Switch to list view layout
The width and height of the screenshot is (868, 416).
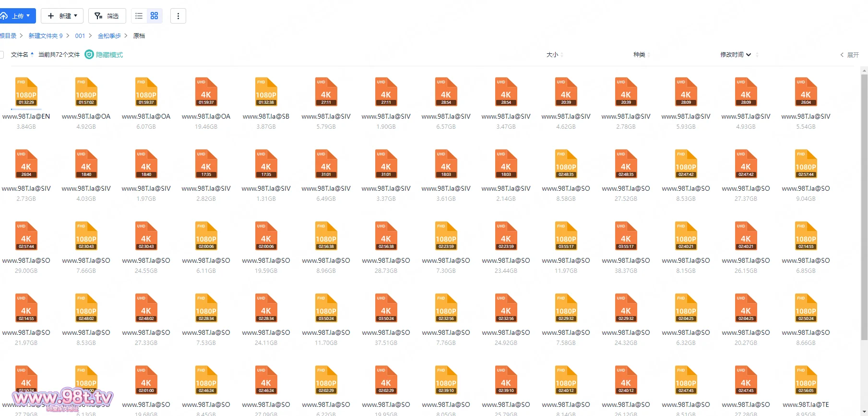coord(139,16)
